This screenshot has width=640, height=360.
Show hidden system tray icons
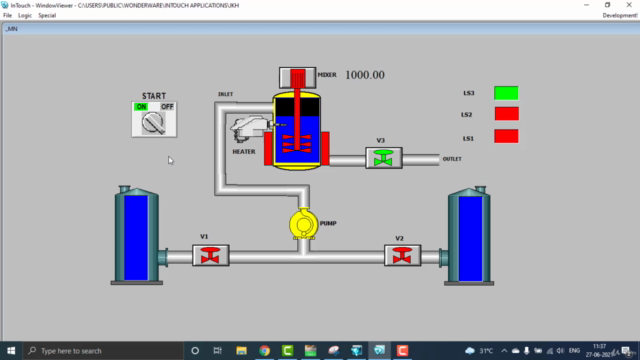click(x=504, y=351)
